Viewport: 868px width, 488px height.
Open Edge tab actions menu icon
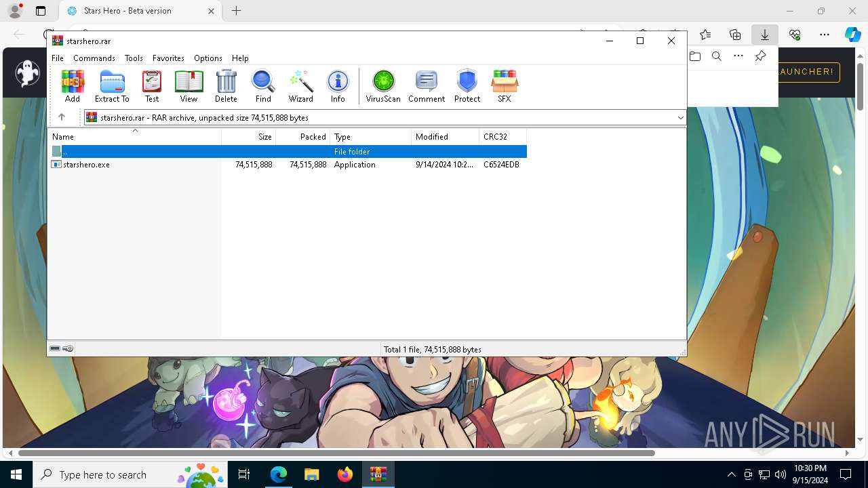41,11
